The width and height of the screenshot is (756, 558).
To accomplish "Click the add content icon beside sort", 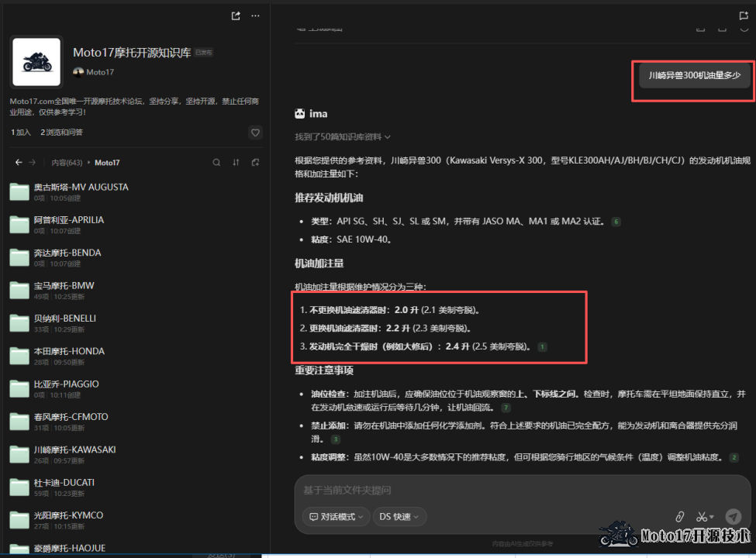I will click(255, 163).
